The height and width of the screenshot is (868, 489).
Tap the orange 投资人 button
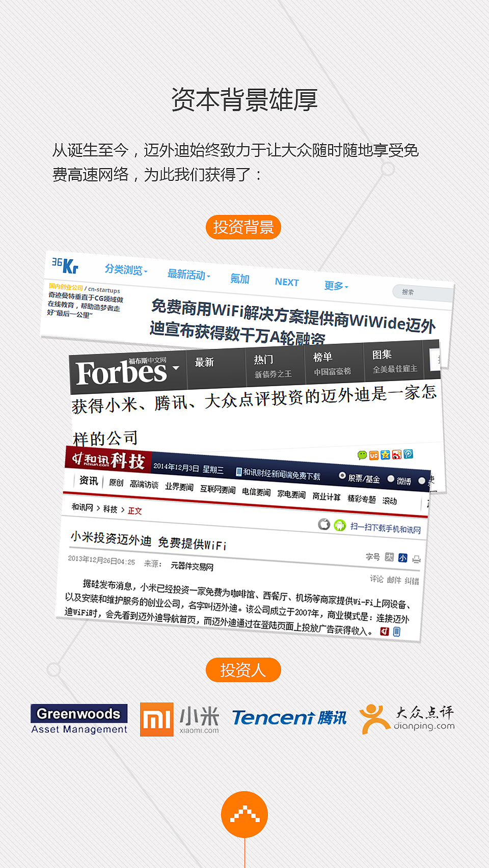coord(243,670)
